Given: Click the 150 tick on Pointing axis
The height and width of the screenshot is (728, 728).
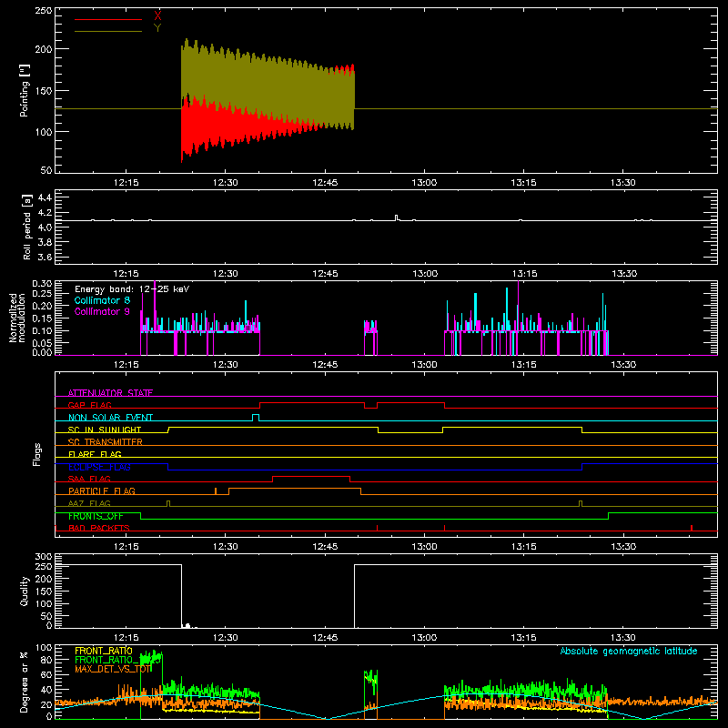Looking at the screenshot, I should tap(44, 91).
